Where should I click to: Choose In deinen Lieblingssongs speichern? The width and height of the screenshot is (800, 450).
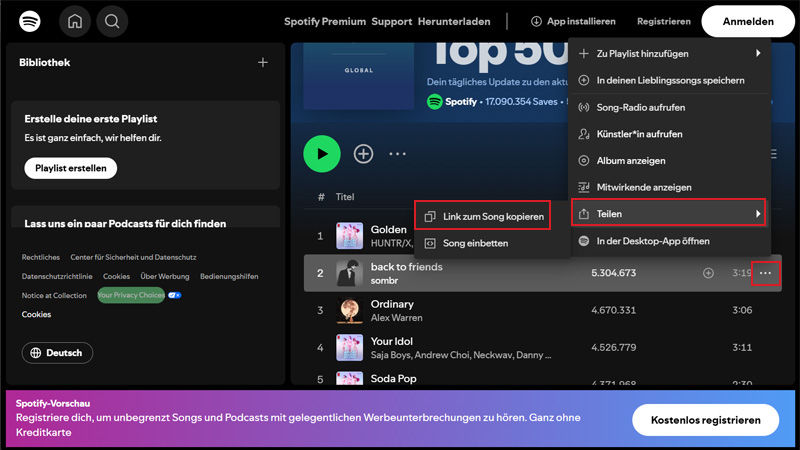(x=668, y=80)
